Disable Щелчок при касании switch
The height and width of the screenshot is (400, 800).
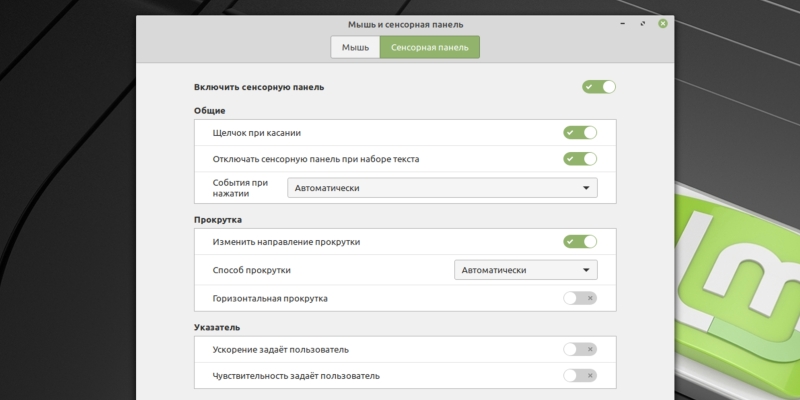click(580, 133)
